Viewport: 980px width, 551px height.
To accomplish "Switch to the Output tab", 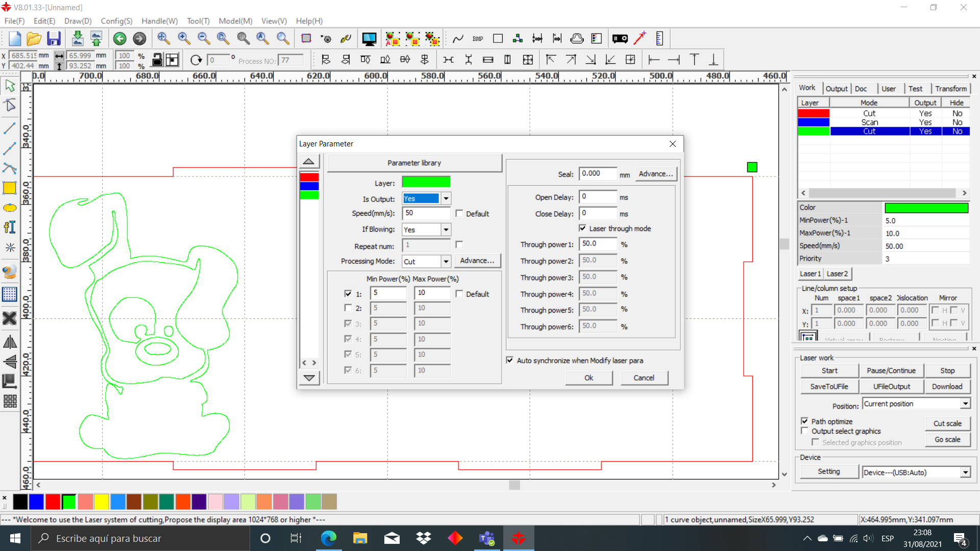I will click(x=836, y=89).
